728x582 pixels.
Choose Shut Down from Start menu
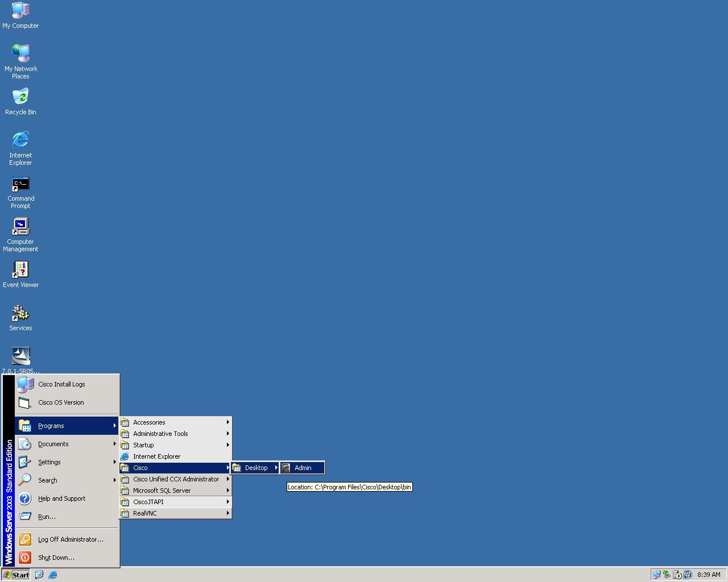[x=67, y=558]
